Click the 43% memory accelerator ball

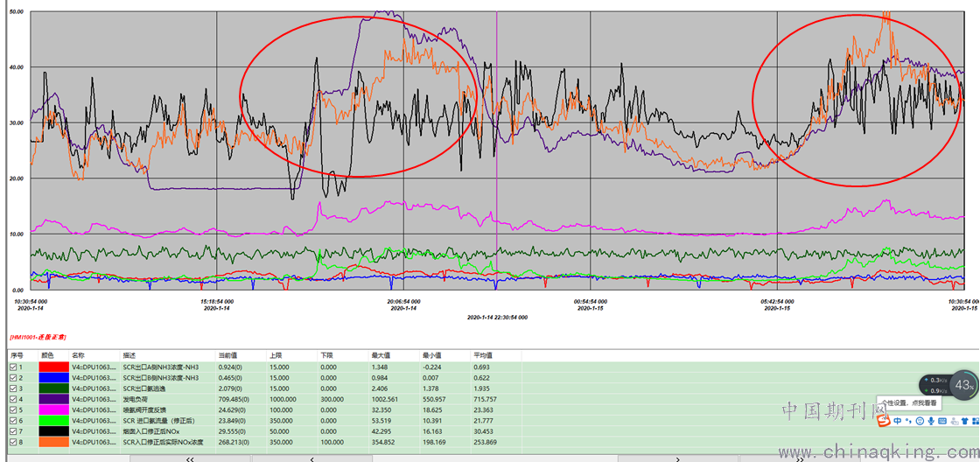click(965, 385)
